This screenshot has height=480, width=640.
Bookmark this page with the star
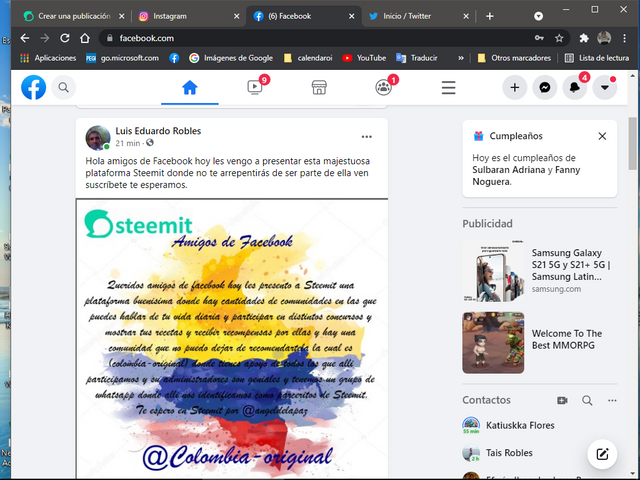pyautogui.click(x=559, y=38)
